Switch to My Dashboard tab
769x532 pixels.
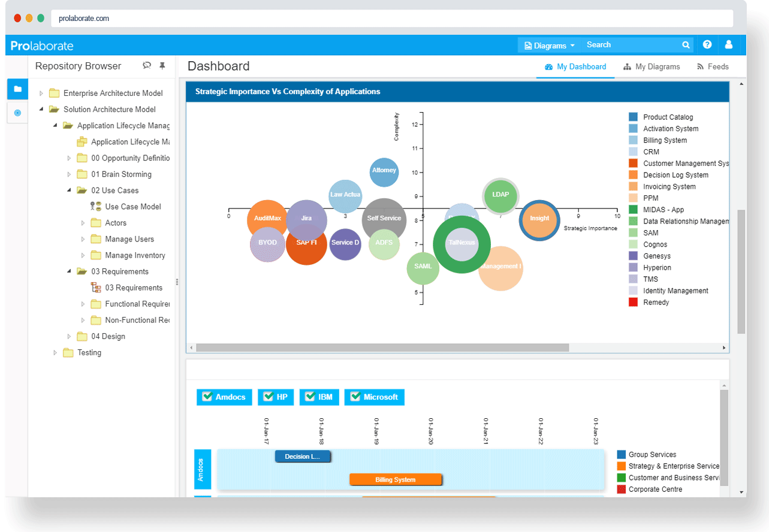pyautogui.click(x=575, y=67)
